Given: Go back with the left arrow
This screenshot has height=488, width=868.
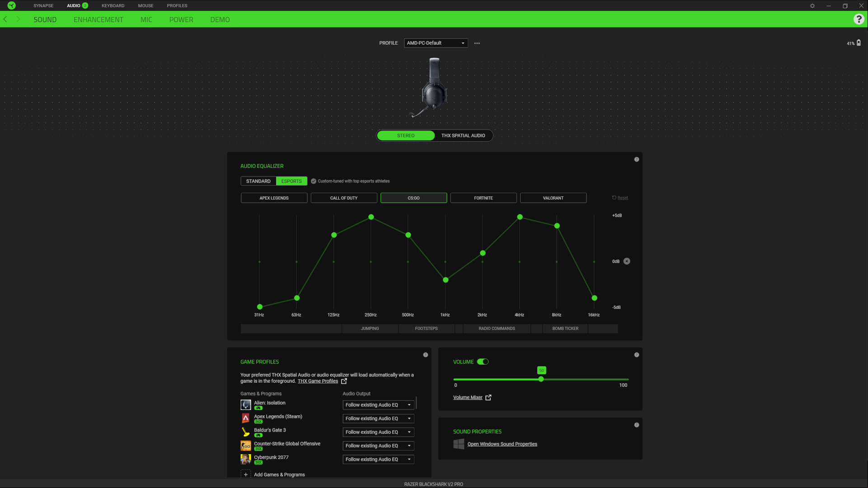Looking at the screenshot, I should click(5, 19).
